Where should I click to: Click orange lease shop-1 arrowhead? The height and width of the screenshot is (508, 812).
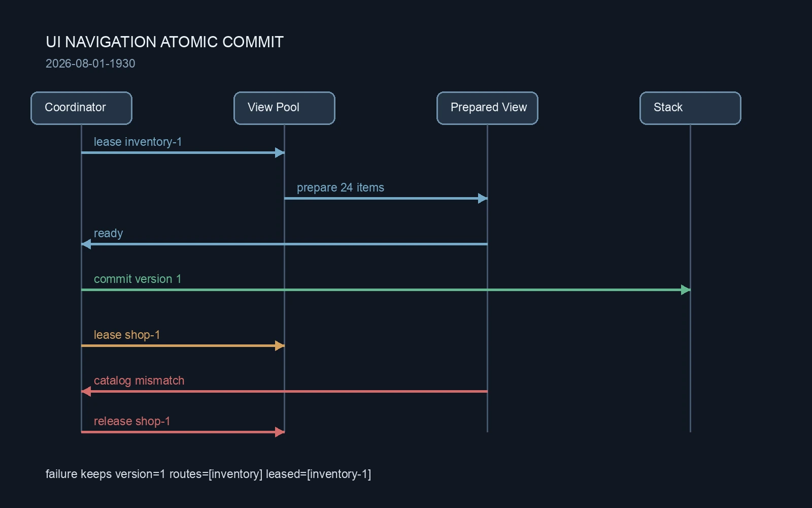coord(280,346)
